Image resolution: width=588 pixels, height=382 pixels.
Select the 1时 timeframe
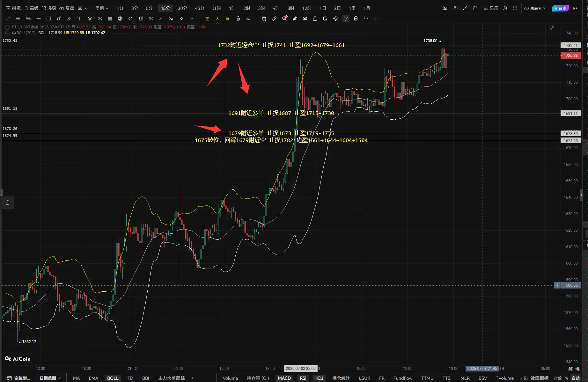coord(232,8)
